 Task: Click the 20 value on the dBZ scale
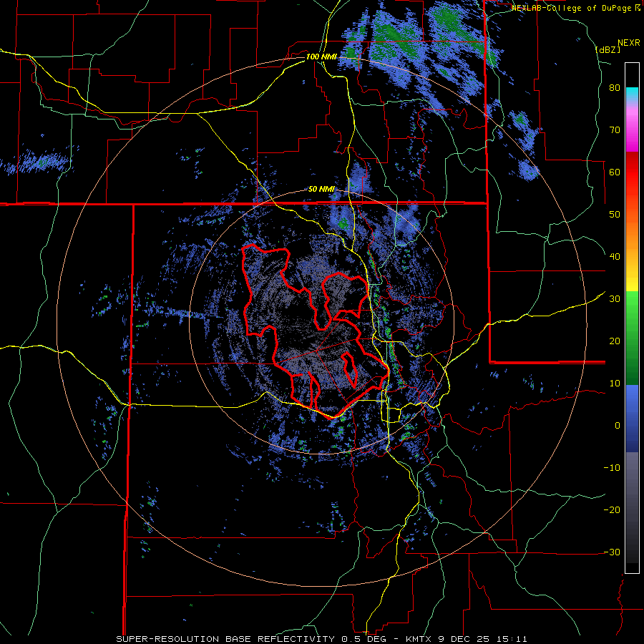pyautogui.click(x=615, y=341)
